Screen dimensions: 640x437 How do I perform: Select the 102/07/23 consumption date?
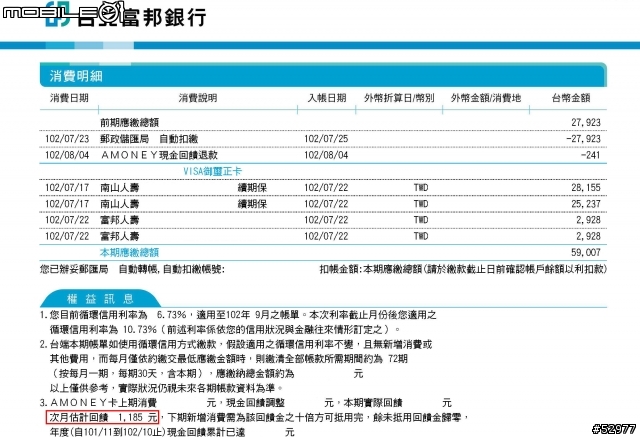[x=67, y=139]
